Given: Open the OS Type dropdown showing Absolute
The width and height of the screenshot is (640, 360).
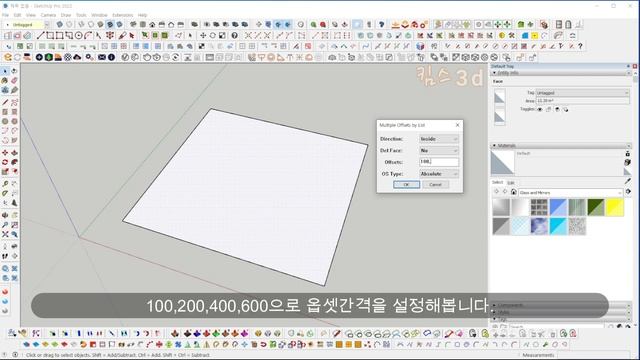Looking at the screenshot, I should [x=439, y=174].
